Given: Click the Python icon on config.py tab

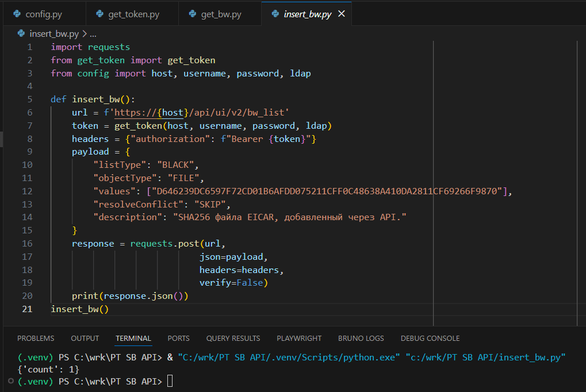Looking at the screenshot, I should [17, 14].
